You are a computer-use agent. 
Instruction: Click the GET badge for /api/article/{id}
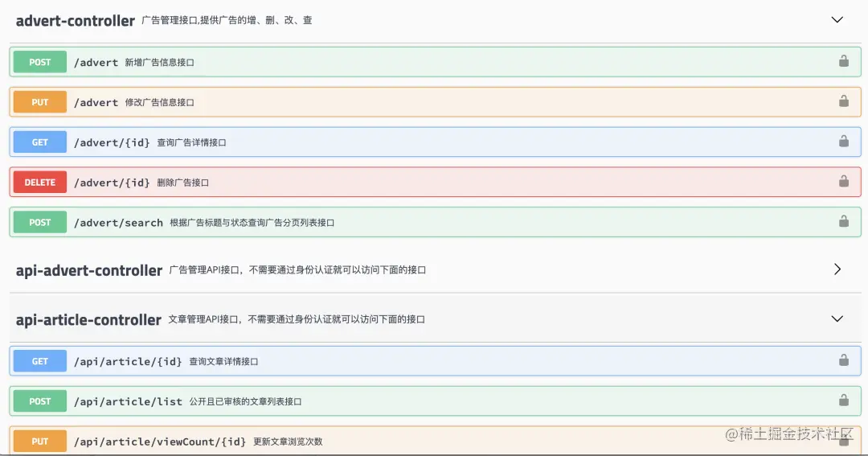(x=40, y=361)
